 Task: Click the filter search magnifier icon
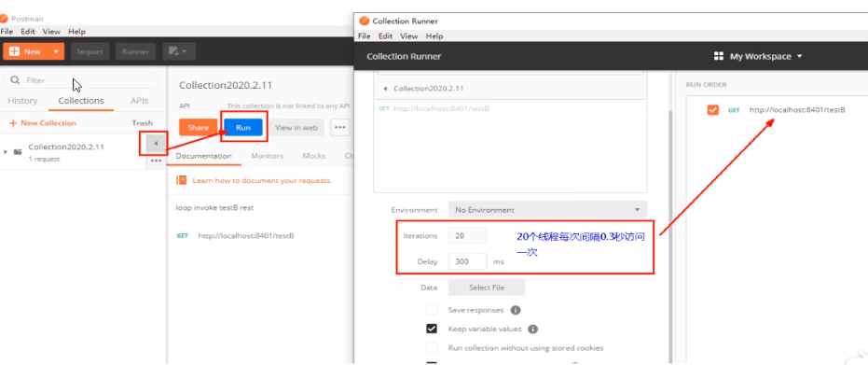16,80
